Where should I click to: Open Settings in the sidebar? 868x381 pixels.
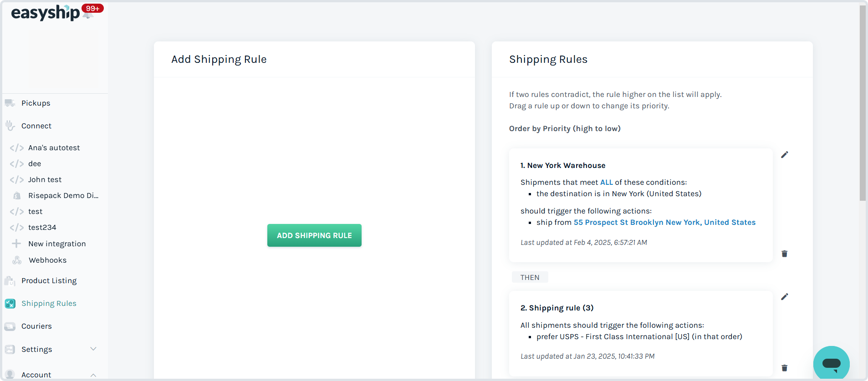pyautogui.click(x=37, y=349)
